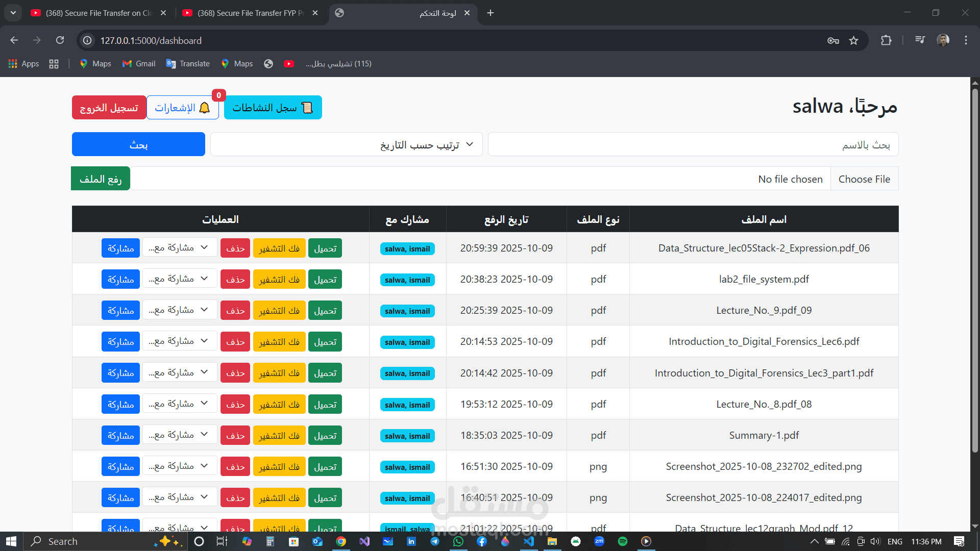Screen dimensions: 980x551
Task: Reload the dashboard page
Action: pyautogui.click(x=60, y=40)
